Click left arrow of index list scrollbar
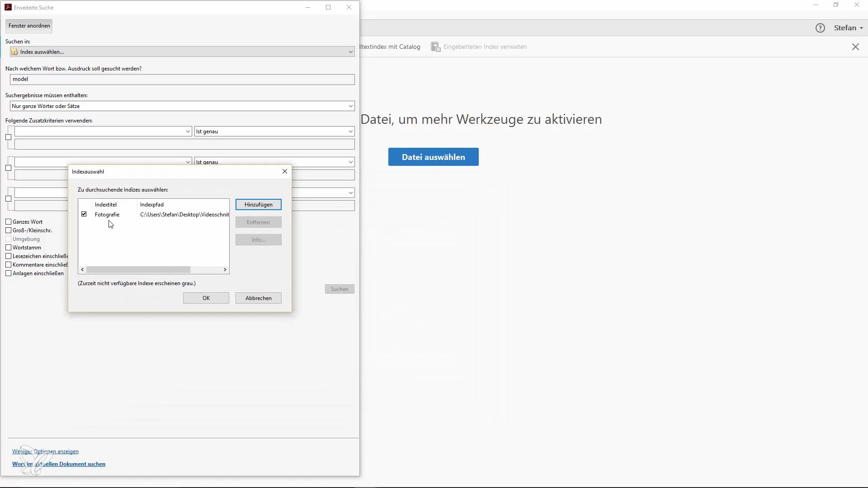The height and width of the screenshot is (488, 868). pyautogui.click(x=82, y=270)
